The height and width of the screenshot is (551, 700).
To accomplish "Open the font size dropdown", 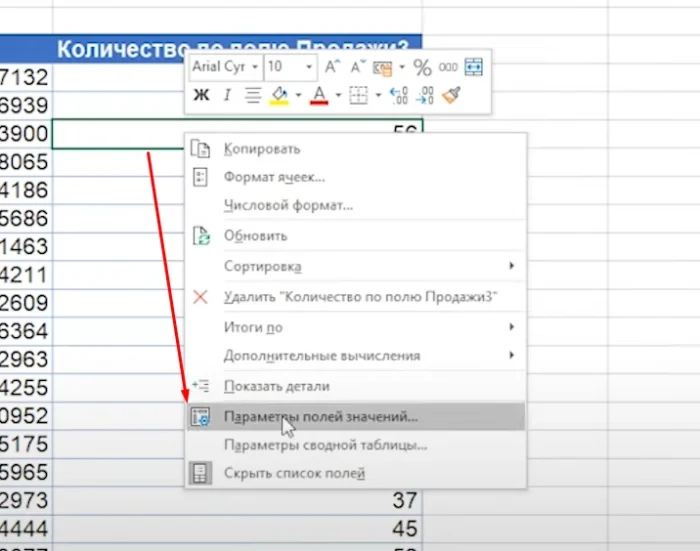I will tap(308, 68).
